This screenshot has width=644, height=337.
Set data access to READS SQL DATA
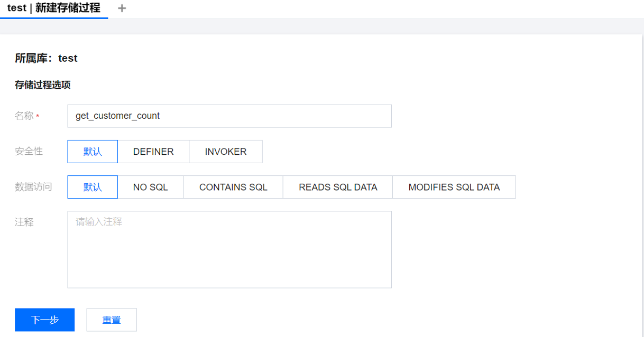tap(338, 187)
